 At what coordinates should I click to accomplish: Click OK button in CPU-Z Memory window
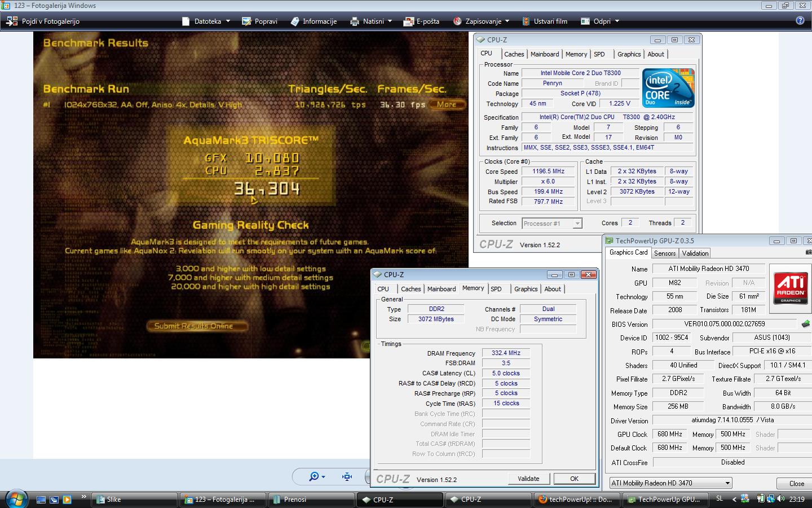tap(574, 479)
